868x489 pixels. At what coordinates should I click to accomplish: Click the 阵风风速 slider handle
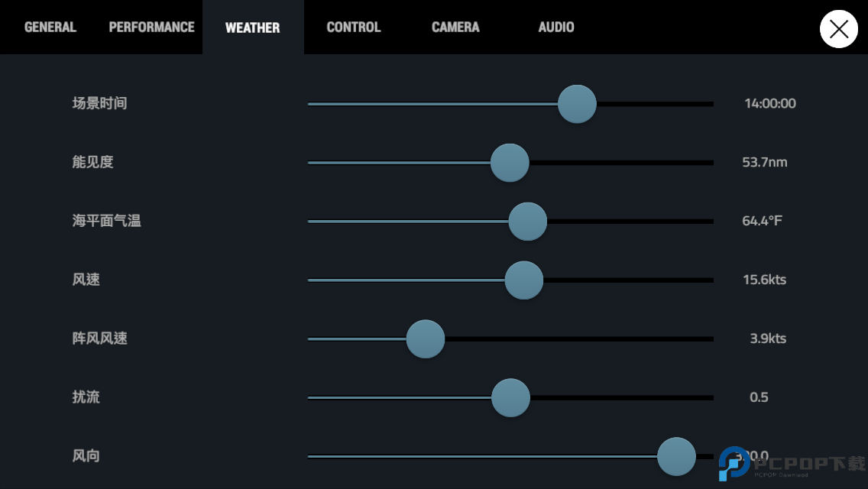tap(426, 339)
